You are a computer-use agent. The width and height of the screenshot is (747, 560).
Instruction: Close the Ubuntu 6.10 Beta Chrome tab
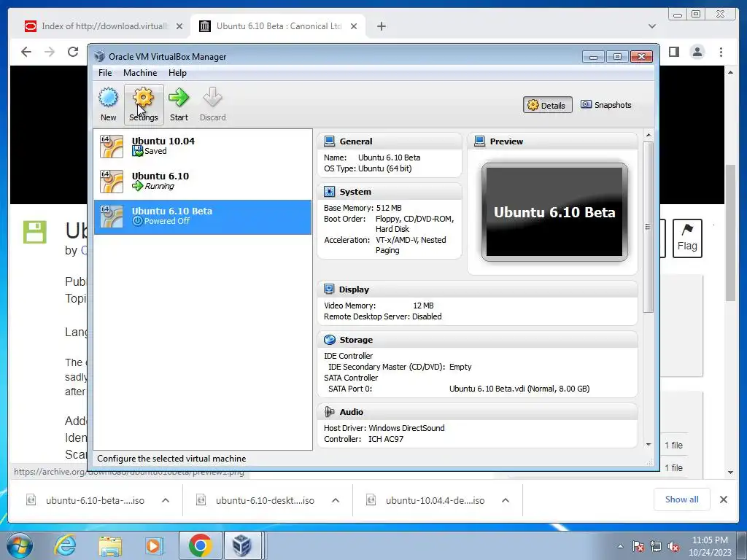pyautogui.click(x=354, y=26)
